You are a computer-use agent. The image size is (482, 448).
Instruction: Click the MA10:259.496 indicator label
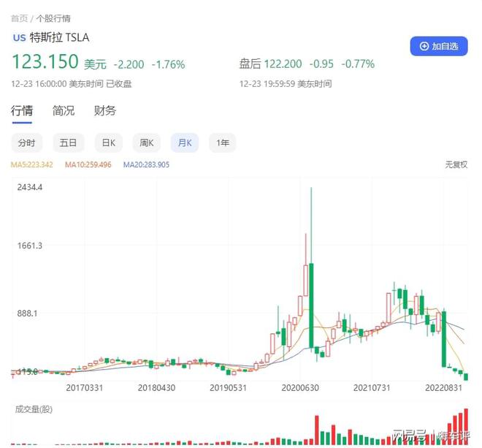88,164
